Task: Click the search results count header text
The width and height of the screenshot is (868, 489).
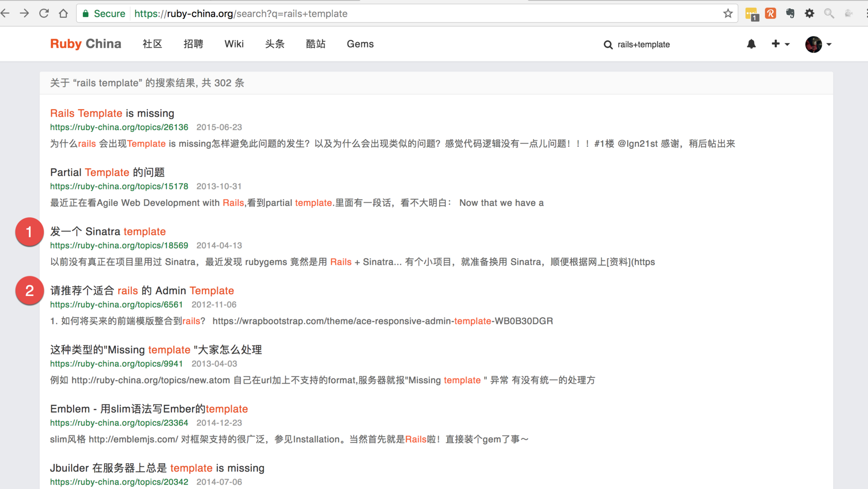Action: point(147,83)
